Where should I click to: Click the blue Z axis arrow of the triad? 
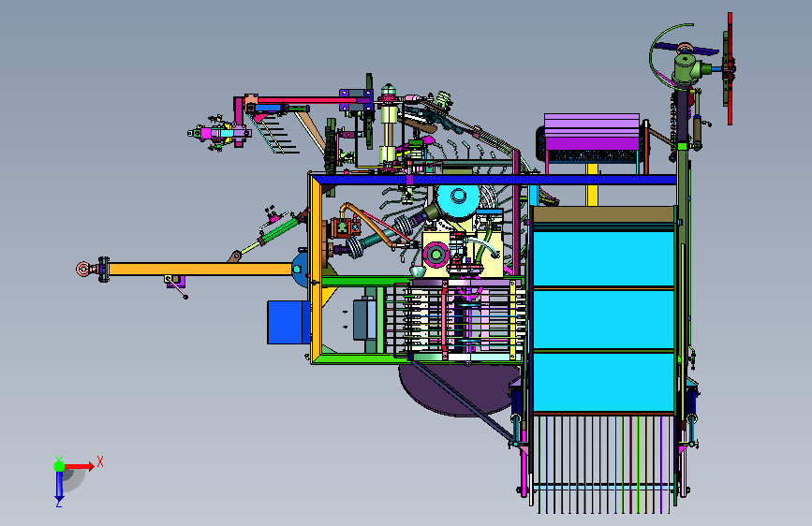[x=59, y=486]
